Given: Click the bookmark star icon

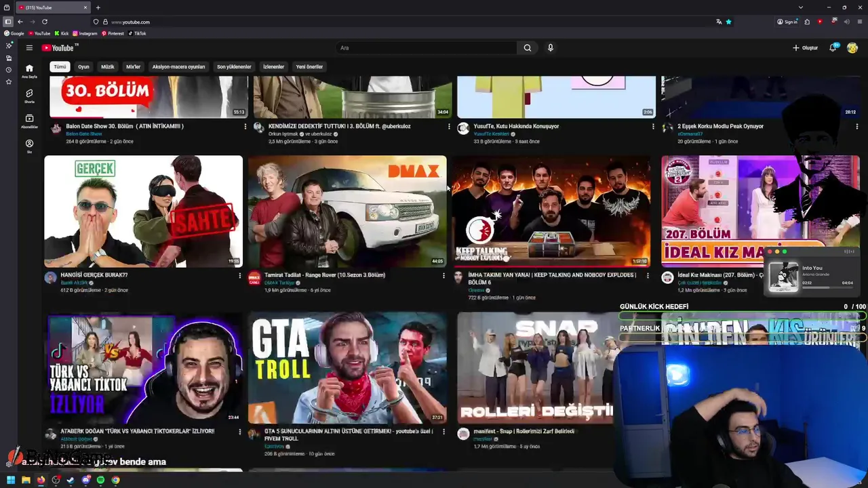Looking at the screenshot, I should coord(728,22).
